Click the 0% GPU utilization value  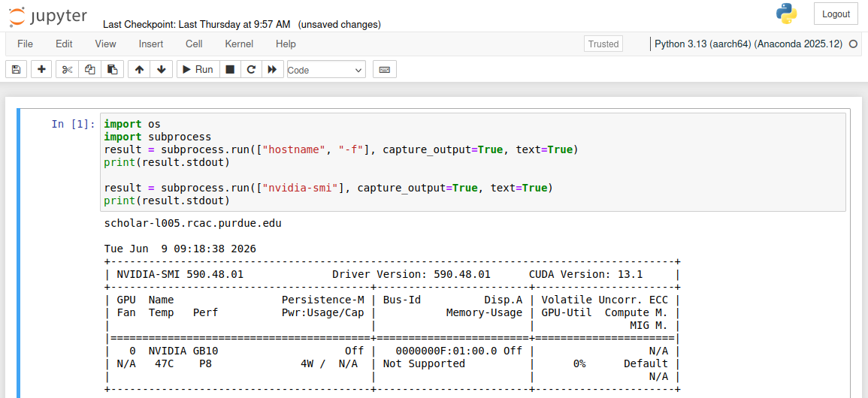tap(579, 363)
